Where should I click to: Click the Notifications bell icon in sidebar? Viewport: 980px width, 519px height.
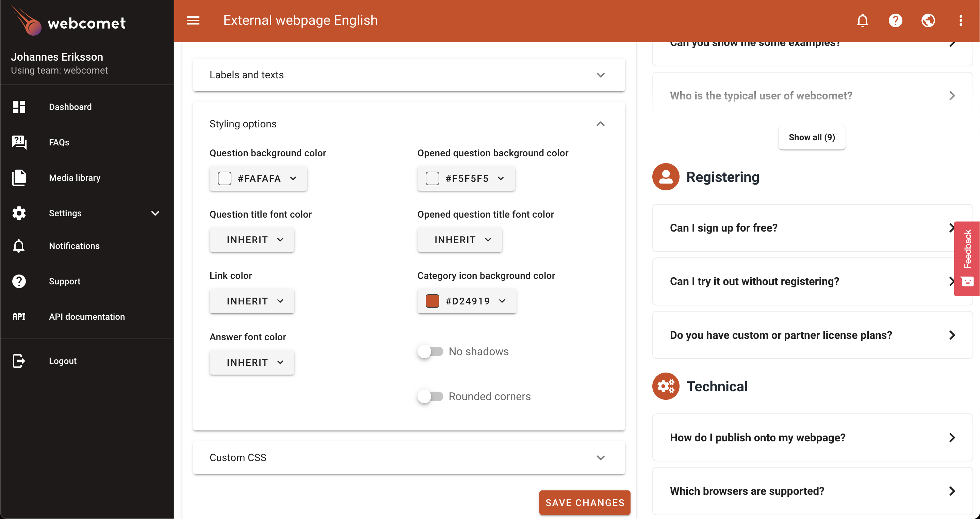click(19, 246)
